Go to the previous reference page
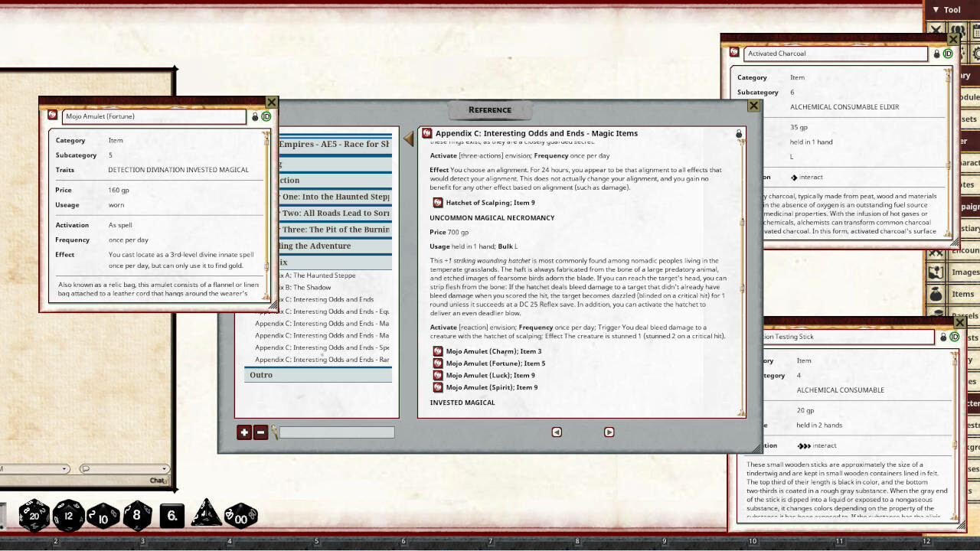980x551 pixels. pyautogui.click(x=557, y=432)
